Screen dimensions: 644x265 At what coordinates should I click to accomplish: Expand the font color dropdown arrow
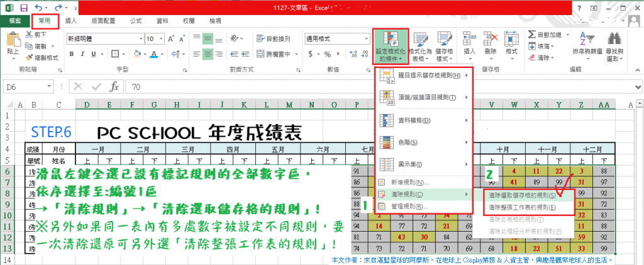162,54
